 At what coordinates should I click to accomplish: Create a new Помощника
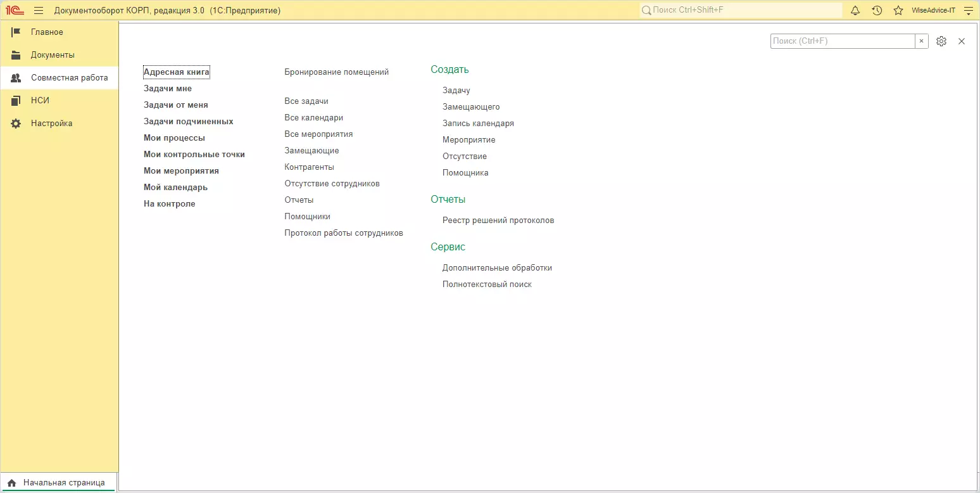465,173
